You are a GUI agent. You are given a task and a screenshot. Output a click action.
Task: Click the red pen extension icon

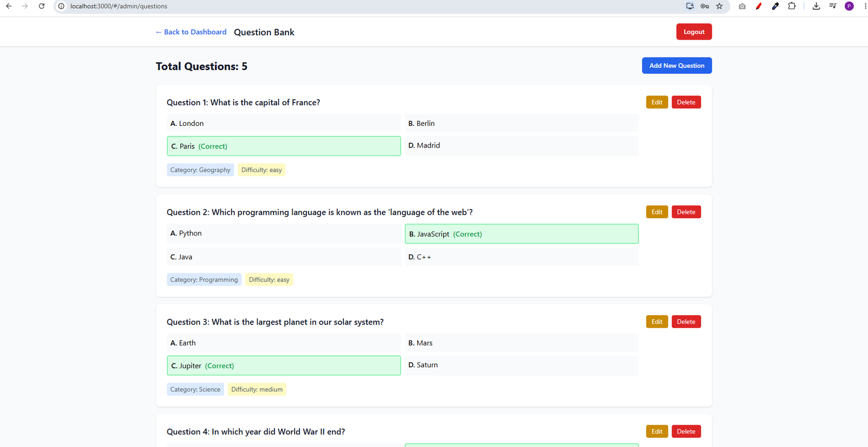(x=758, y=6)
